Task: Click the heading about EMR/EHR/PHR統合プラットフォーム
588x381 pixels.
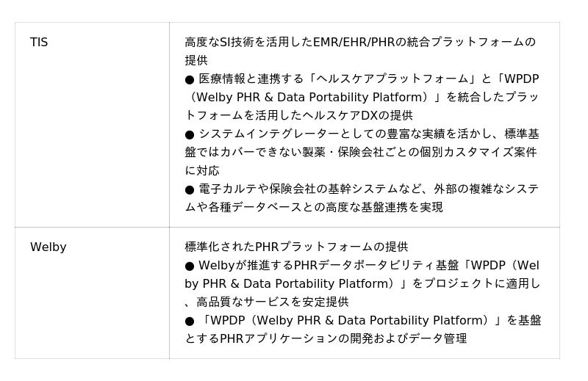Action: coord(359,43)
